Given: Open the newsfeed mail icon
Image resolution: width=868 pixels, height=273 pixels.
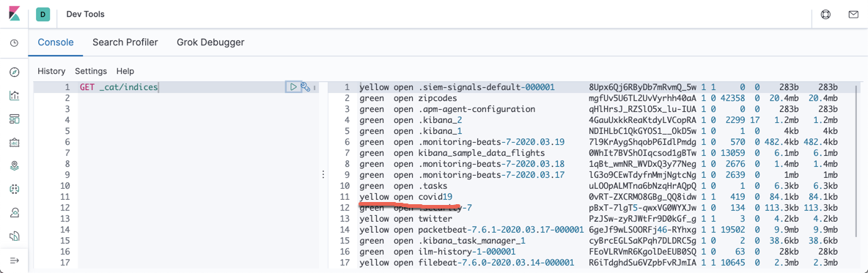Looking at the screenshot, I should click(853, 14).
